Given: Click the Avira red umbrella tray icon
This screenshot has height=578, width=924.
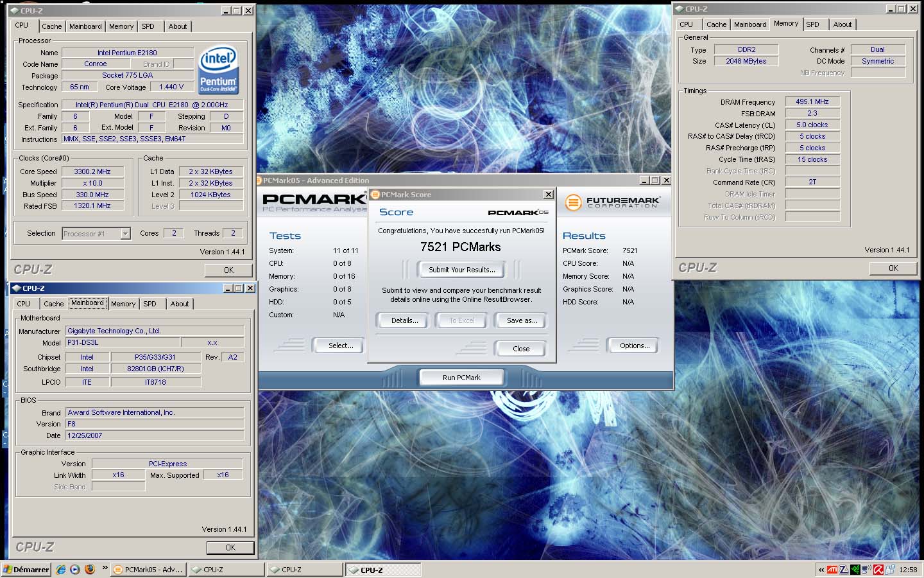Looking at the screenshot, I should 878,570.
